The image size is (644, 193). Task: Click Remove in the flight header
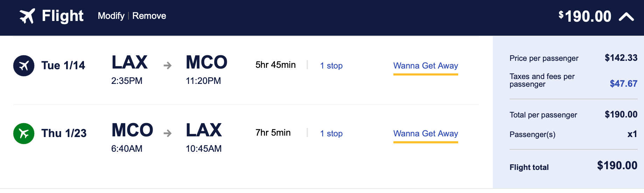coord(149,16)
